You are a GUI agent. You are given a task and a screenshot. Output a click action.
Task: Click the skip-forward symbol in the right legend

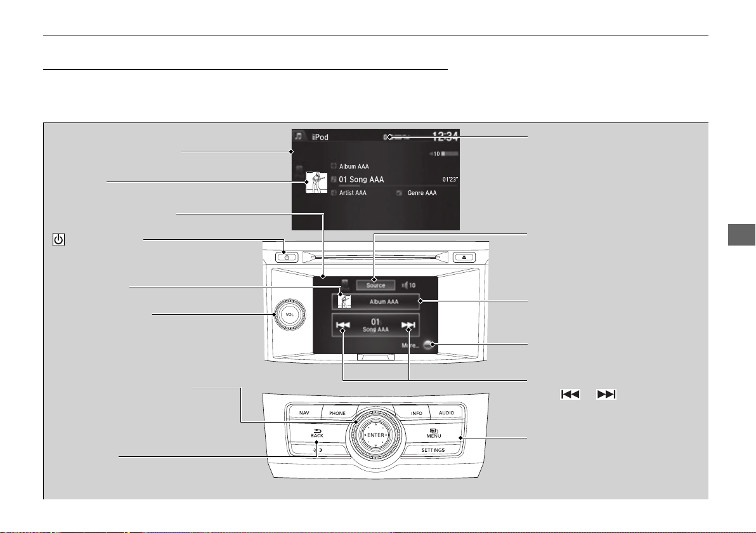pos(606,394)
